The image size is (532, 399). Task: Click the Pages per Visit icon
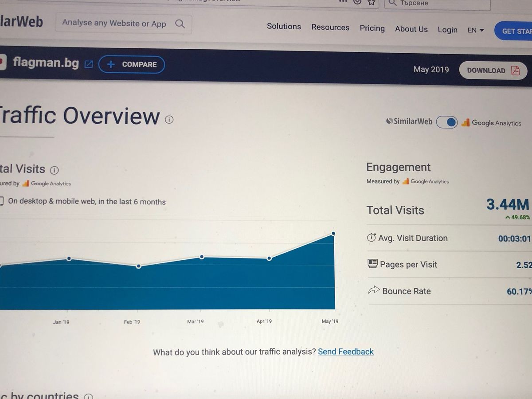tap(372, 264)
